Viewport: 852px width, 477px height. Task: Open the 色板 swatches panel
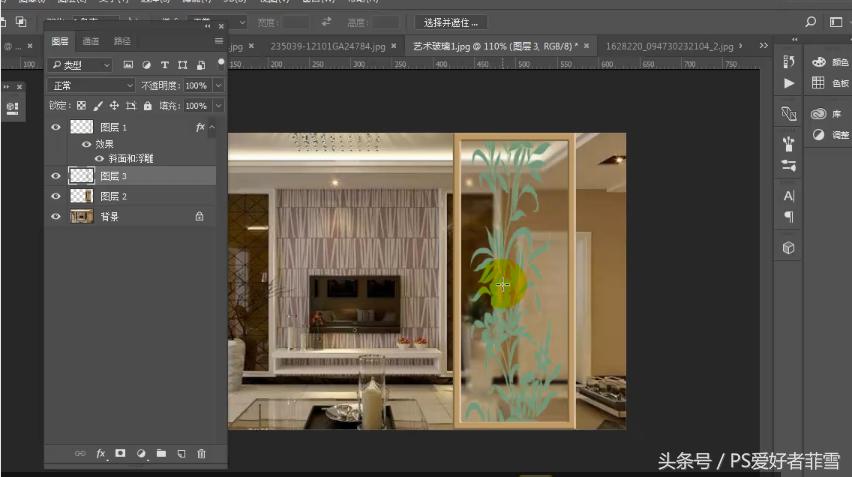[x=829, y=83]
